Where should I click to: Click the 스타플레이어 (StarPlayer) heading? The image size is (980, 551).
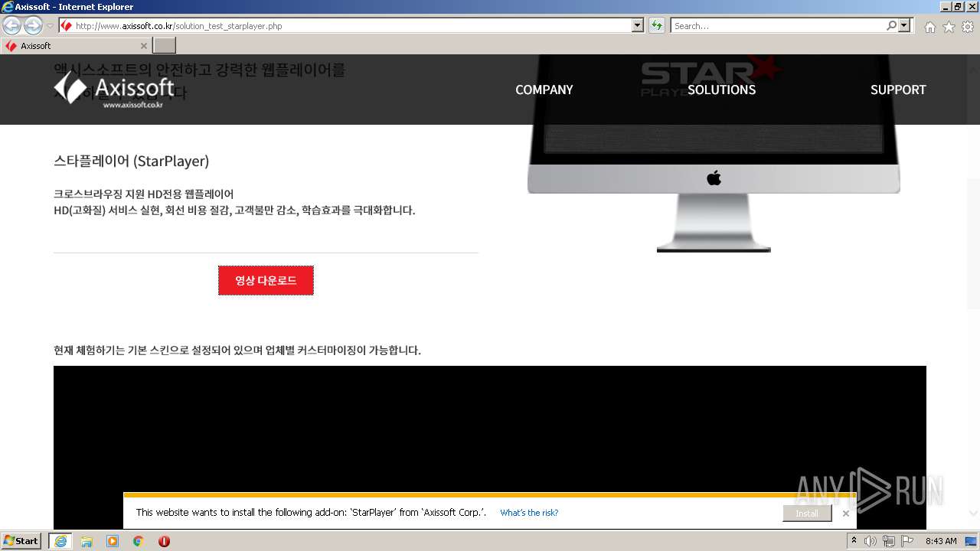coord(131,161)
